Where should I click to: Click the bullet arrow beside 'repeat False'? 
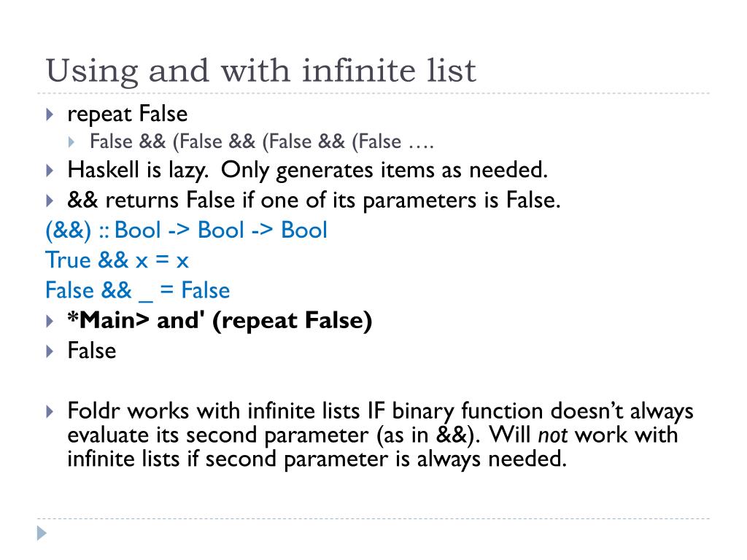[50, 114]
